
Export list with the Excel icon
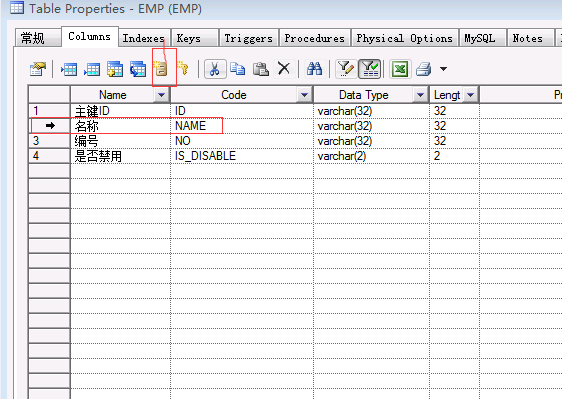[400, 68]
